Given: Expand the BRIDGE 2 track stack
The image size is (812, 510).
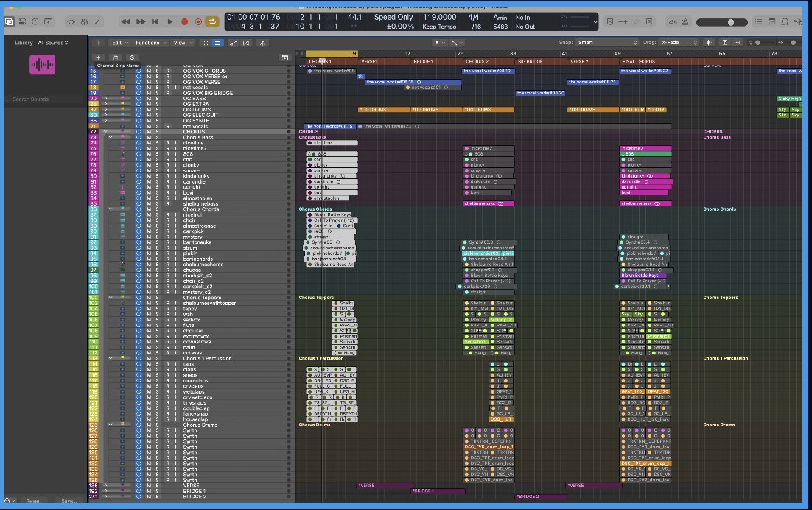Looking at the screenshot, I should point(105,497).
